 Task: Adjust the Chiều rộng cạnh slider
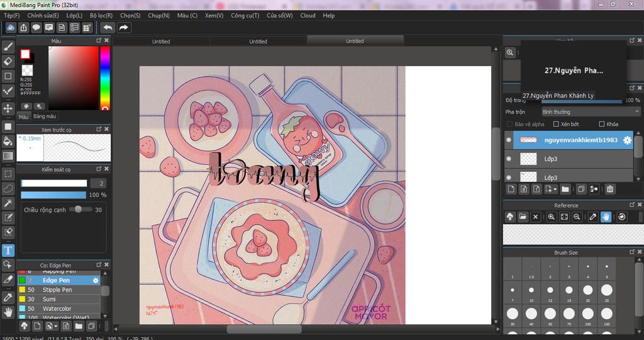[78, 209]
